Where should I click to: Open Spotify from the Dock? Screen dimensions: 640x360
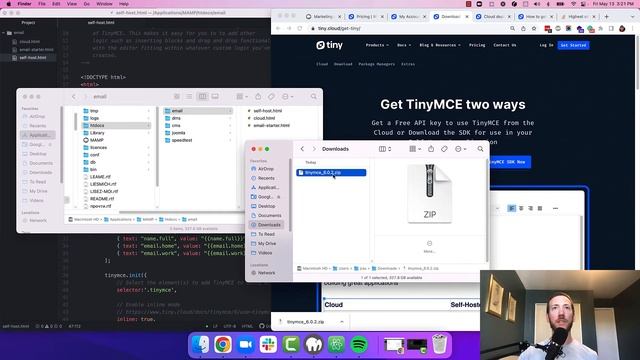(x=359, y=345)
